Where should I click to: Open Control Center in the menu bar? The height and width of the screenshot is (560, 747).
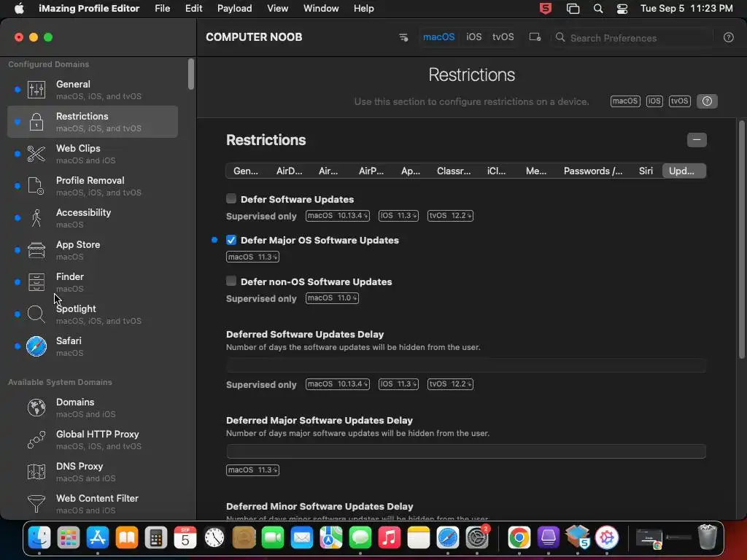[x=622, y=9]
